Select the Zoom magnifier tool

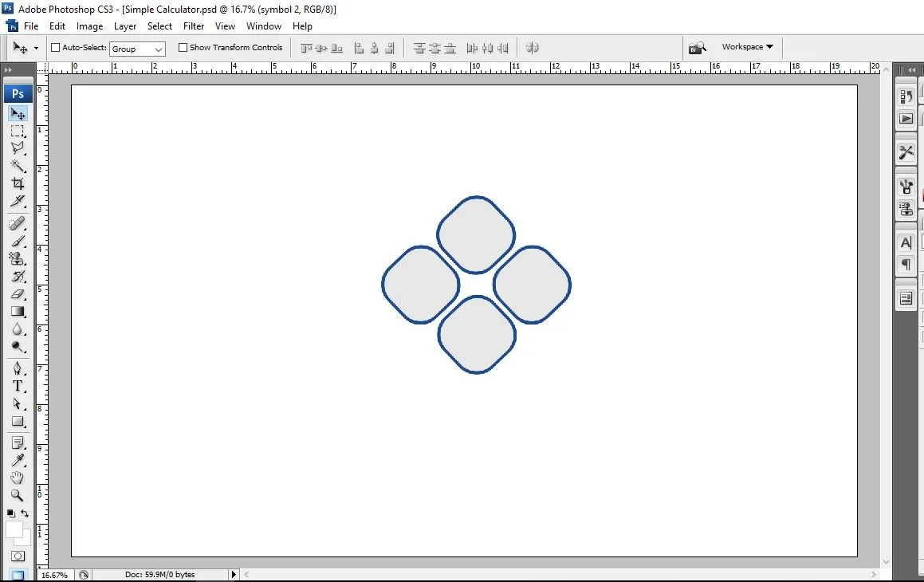coord(18,495)
